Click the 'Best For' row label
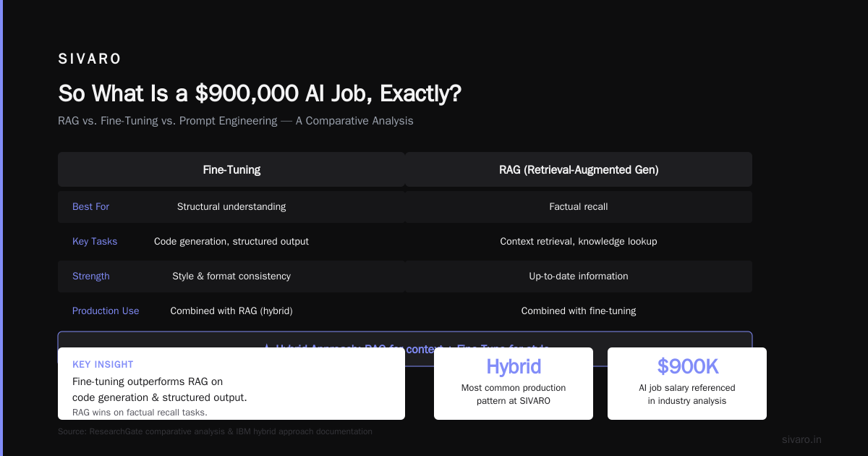This screenshot has width=868, height=456. [x=90, y=206]
